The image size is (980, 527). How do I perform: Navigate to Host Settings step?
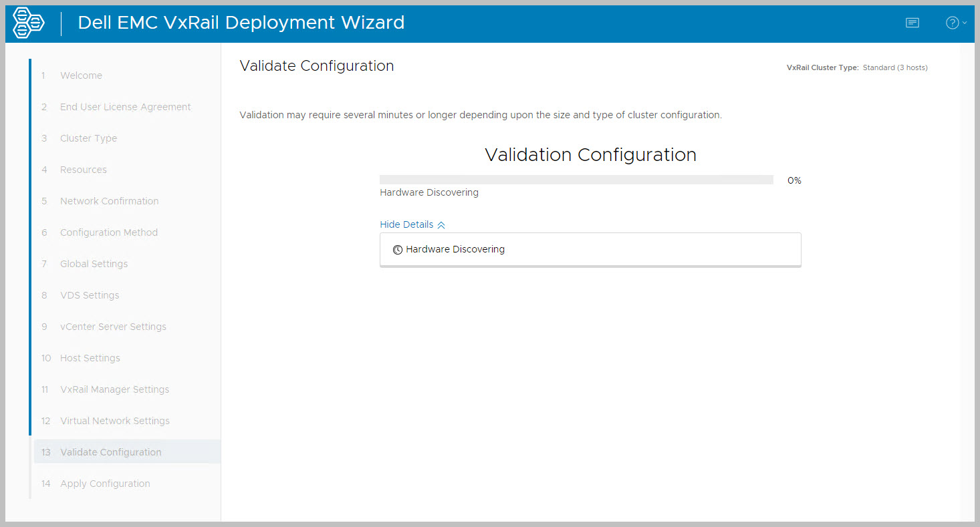(90, 358)
